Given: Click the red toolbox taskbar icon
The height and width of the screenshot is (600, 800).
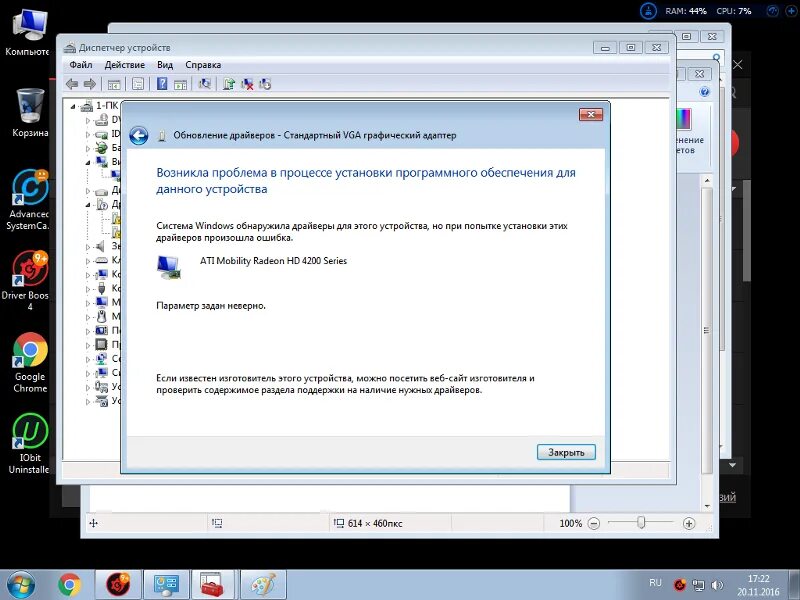Looking at the screenshot, I should 214,585.
